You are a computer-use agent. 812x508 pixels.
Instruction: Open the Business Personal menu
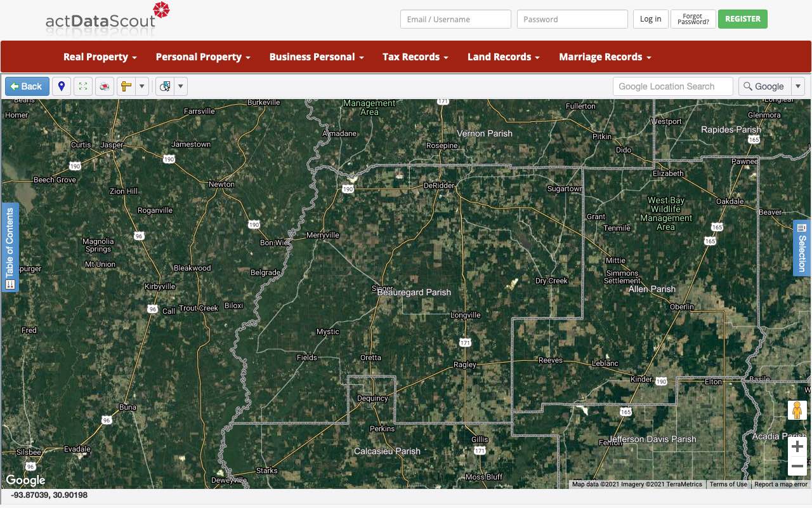point(317,57)
